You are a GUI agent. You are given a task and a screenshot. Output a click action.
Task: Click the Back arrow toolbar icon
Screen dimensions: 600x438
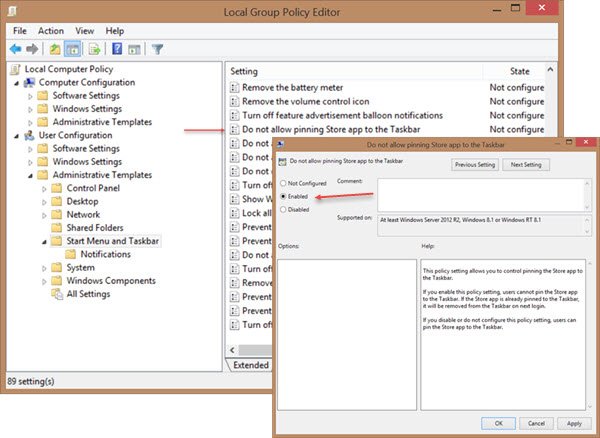(x=17, y=48)
